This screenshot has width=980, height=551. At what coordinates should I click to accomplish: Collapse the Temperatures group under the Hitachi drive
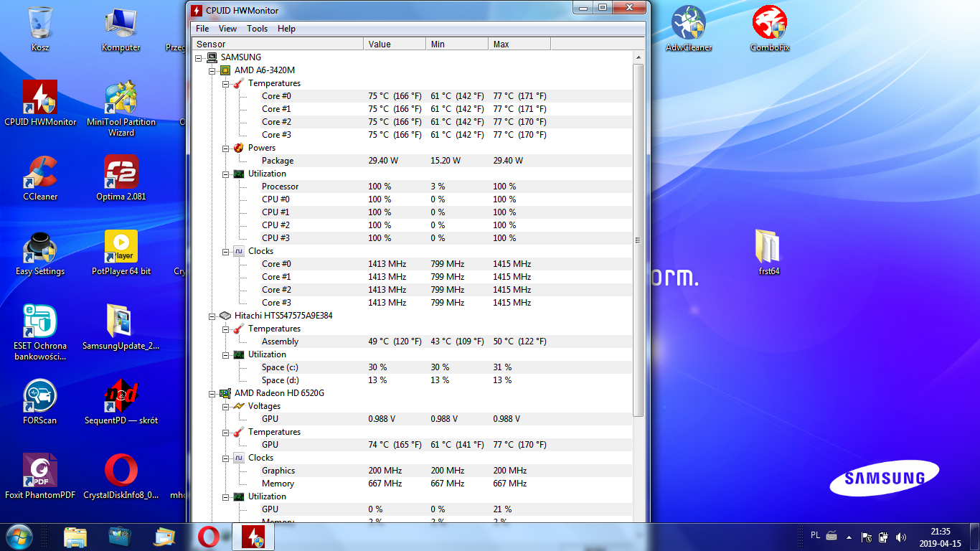(x=225, y=329)
